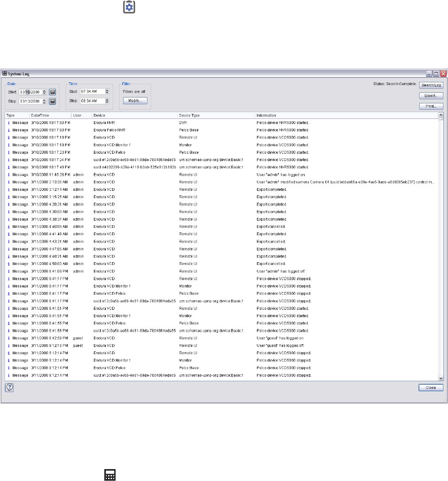Click info icon of 'guest' logged on row

click(9, 338)
